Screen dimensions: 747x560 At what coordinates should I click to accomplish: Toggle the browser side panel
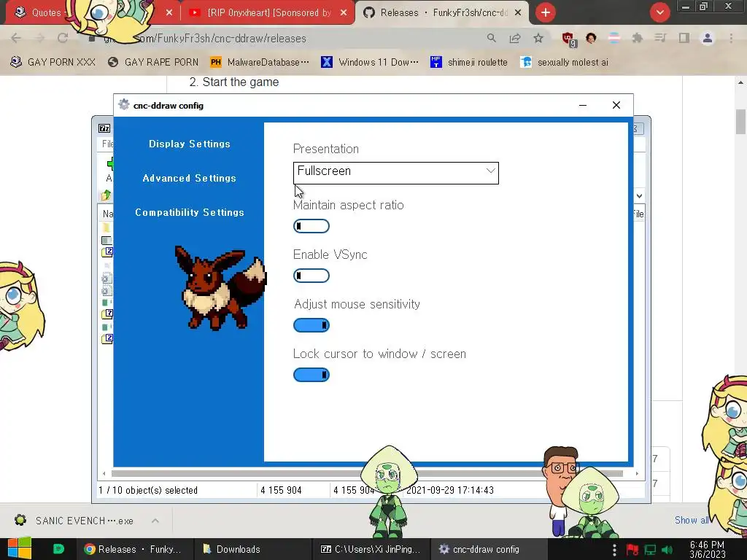pos(684,38)
